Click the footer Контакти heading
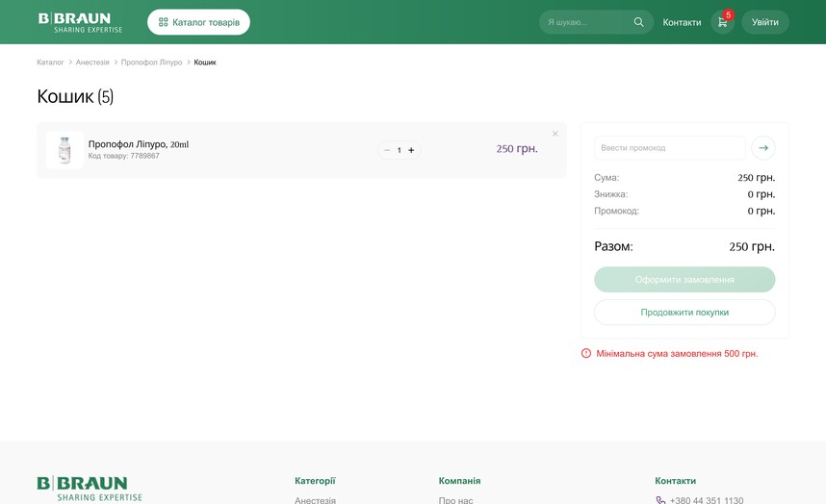Viewport: 826px width, 504px height. 676,481
